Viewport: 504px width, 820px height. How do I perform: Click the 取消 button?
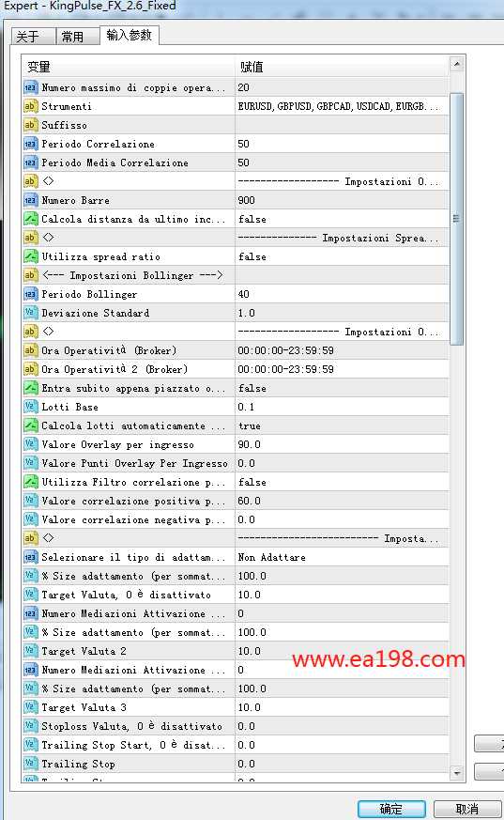466,809
